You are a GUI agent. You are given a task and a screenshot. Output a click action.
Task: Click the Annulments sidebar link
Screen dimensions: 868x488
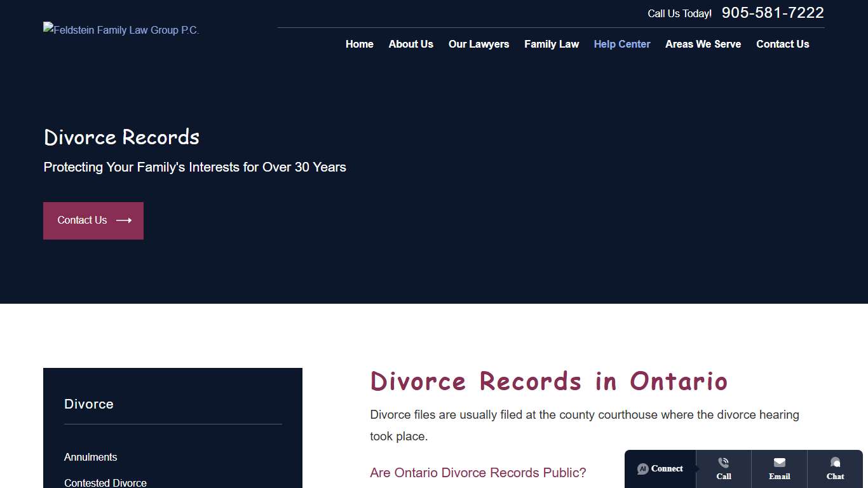(x=90, y=457)
